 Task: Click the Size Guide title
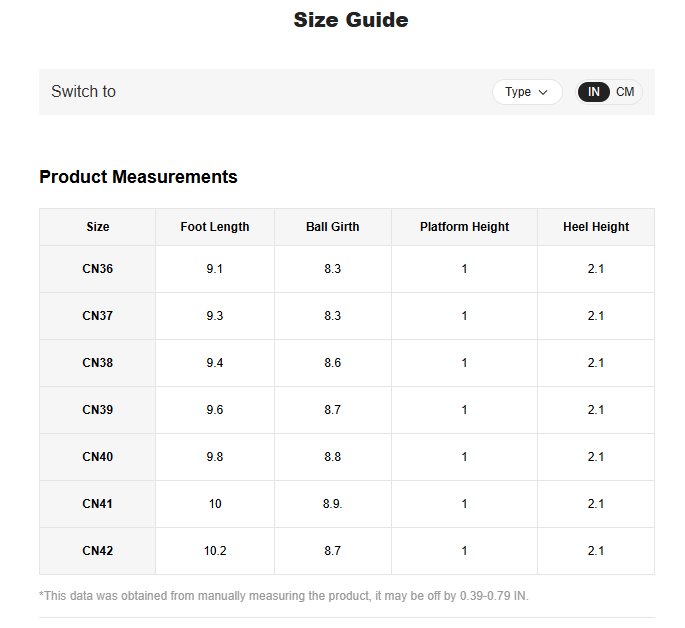click(350, 20)
